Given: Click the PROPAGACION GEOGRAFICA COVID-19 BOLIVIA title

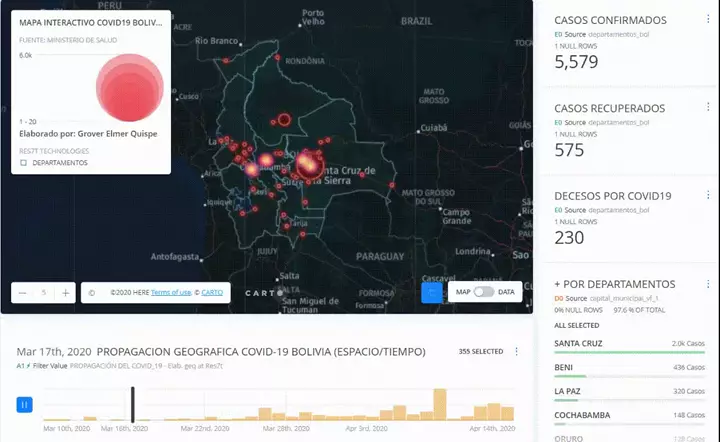Looking at the screenshot, I should pos(261,352).
